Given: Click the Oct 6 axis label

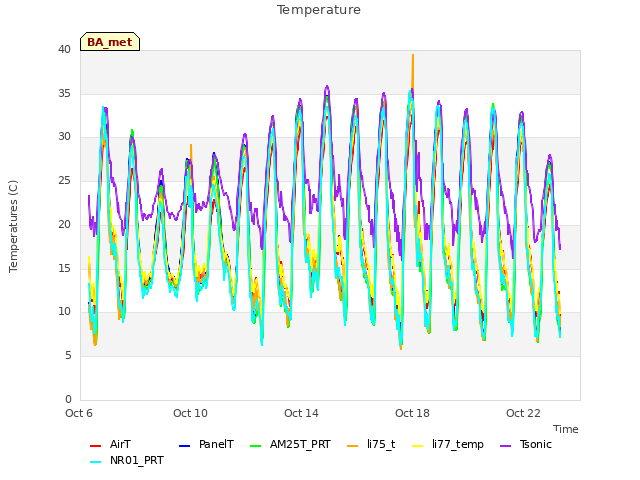Looking at the screenshot, I should click(79, 413).
